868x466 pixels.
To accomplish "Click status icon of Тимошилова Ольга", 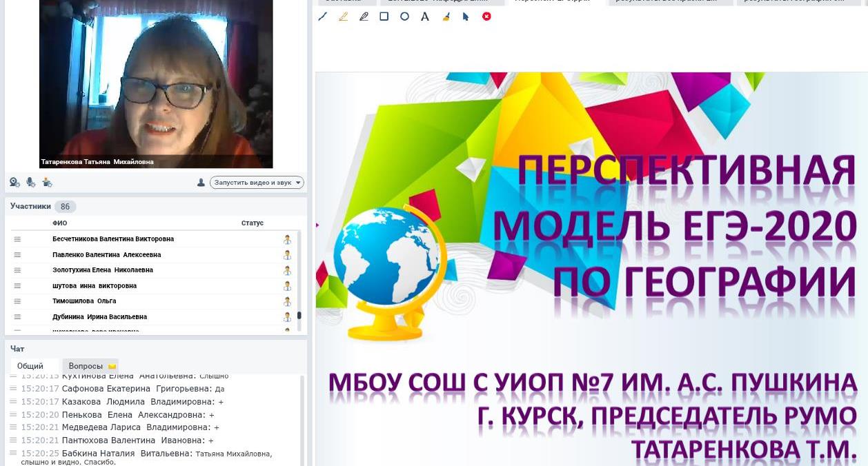I will pyautogui.click(x=287, y=301).
